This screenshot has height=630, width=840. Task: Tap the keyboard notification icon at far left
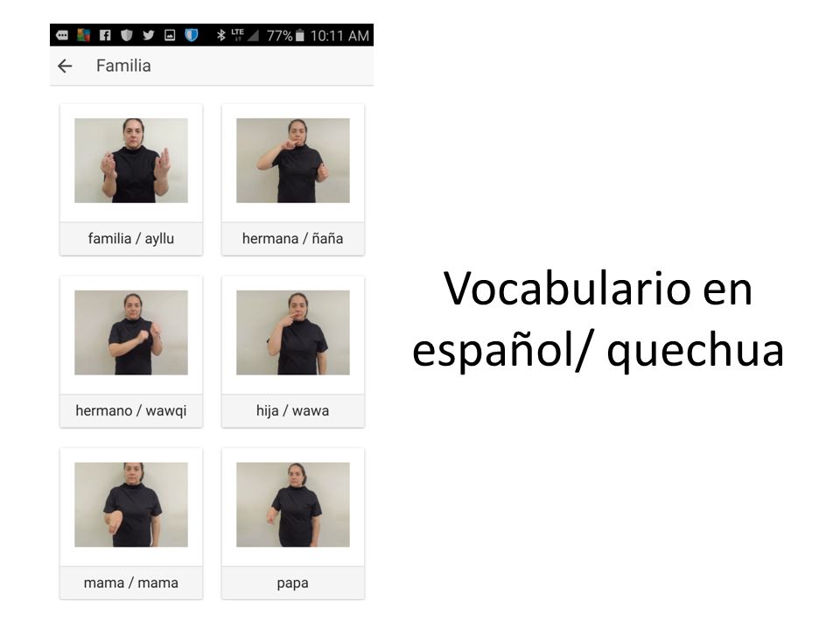click(62, 35)
